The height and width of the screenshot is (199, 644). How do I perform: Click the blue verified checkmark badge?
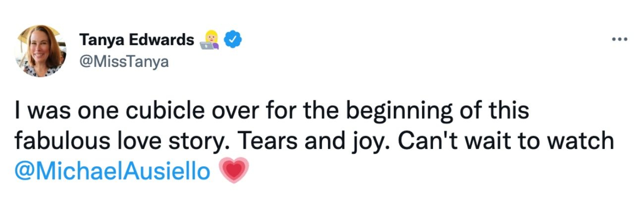click(x=233, y=39)
